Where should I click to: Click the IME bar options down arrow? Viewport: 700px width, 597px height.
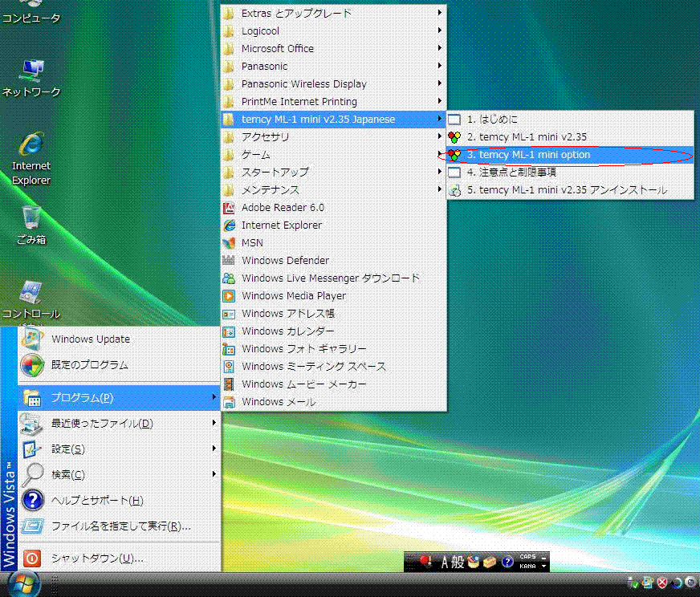point(543,567)
